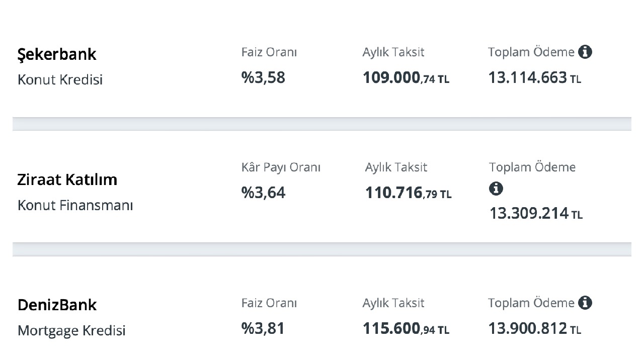Select the Ziraat Katılım bank name
The height and width of the screenshot is (362, 644).
67,179
